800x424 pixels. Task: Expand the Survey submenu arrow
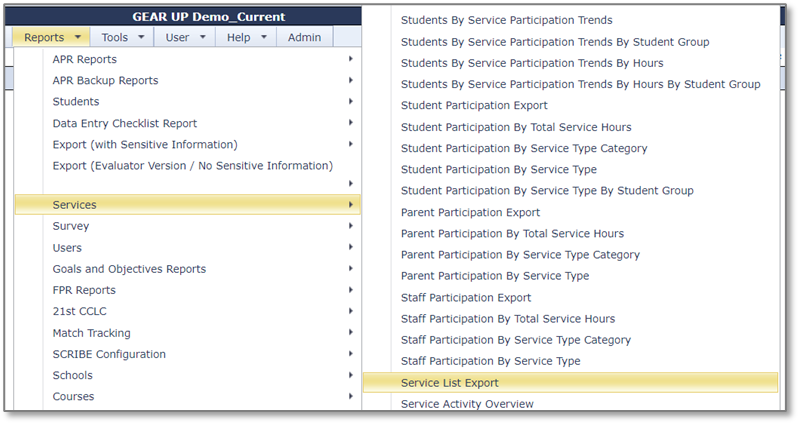point(351,226)
